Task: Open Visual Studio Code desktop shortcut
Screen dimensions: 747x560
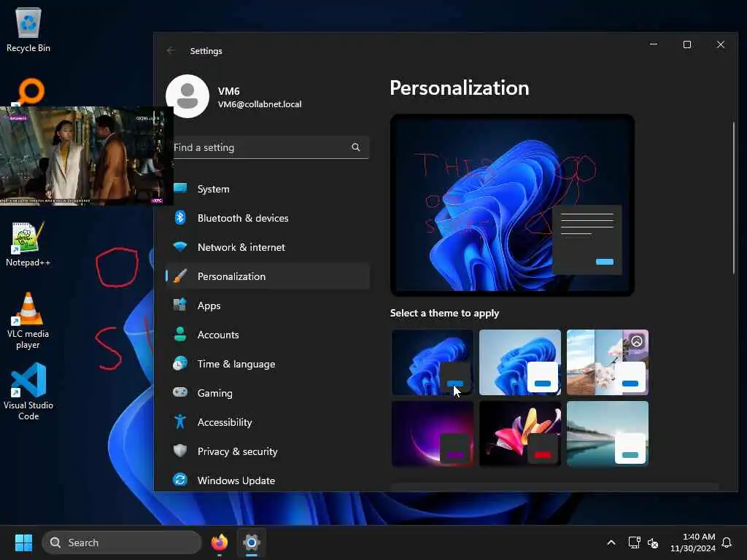Action: [28, 392]
